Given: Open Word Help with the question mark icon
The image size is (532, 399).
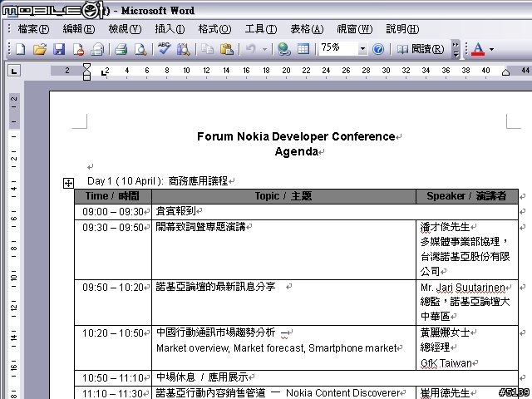Looking at the screenshot, I should (378, 49).
